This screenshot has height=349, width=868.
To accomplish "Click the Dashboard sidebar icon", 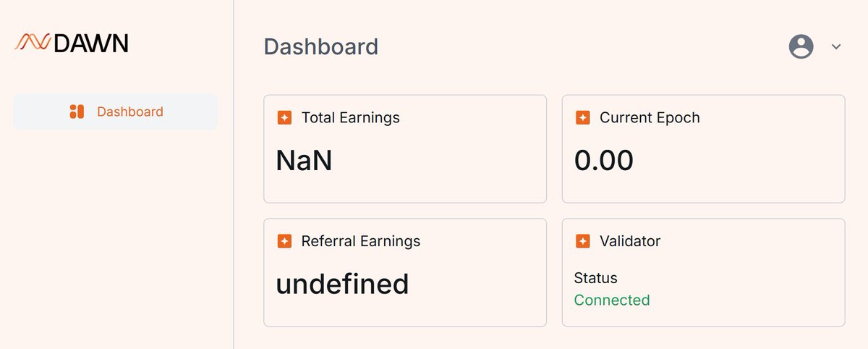I will click(x=77, y=112).
